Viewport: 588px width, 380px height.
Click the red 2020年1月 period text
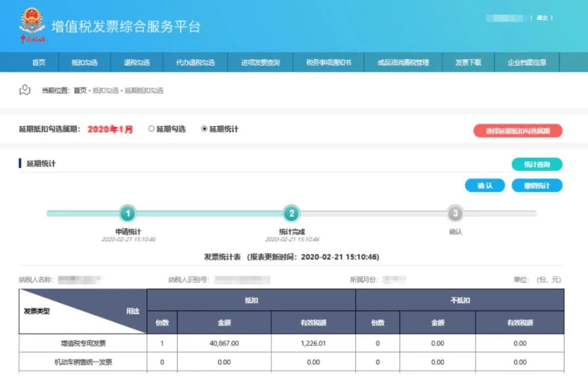tap(110, 130)
